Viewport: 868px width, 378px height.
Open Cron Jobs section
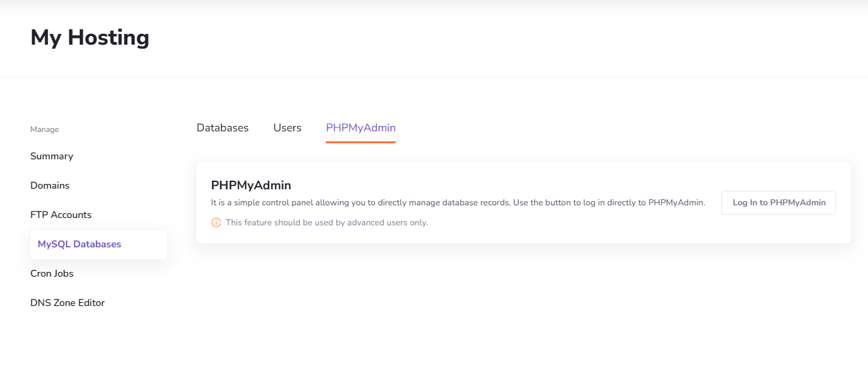52,273
